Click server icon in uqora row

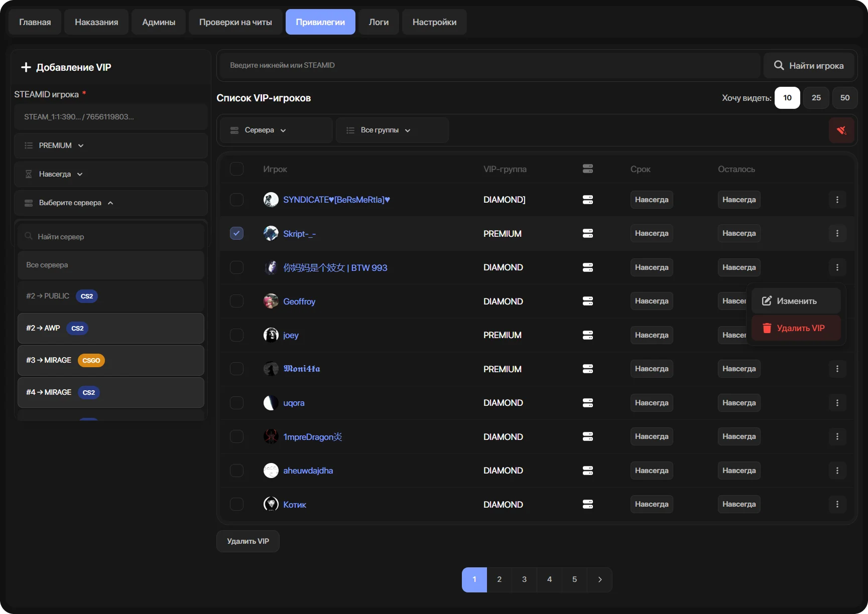tap(588, 403)
